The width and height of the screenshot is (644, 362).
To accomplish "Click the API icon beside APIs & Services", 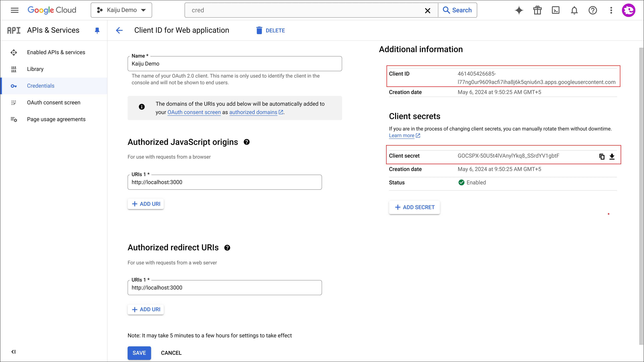I will pos(14,30).
